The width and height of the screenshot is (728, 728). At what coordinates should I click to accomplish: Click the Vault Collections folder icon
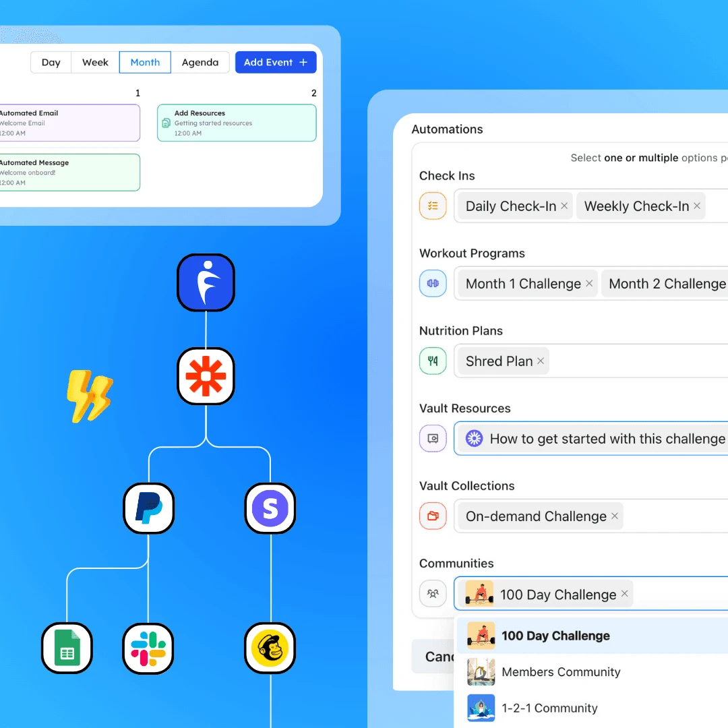(x=433, y=516)
